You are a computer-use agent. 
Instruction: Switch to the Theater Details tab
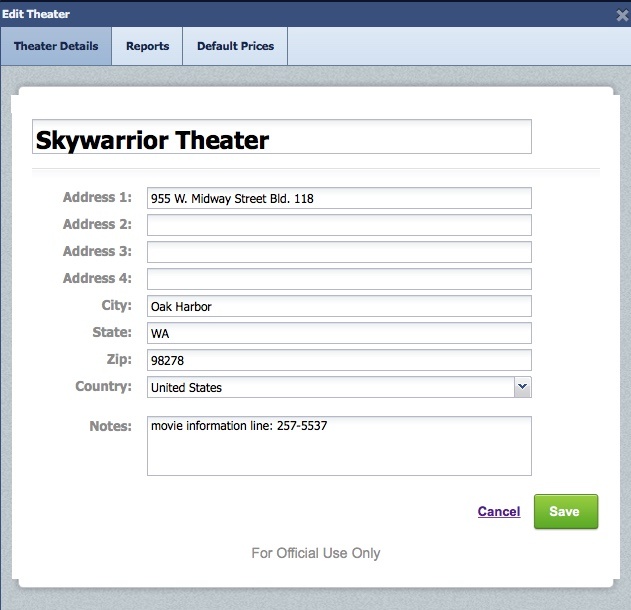point(56,46)
